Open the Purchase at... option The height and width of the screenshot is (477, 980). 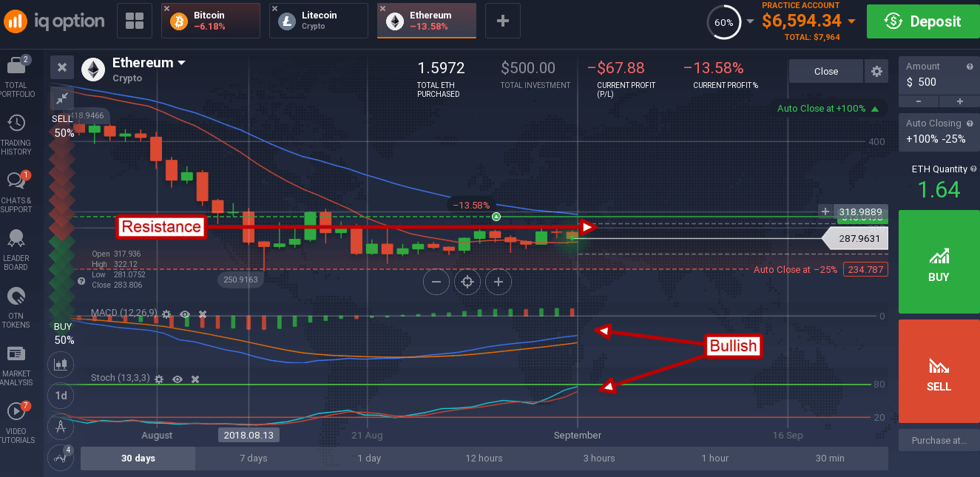coord(939,440)
